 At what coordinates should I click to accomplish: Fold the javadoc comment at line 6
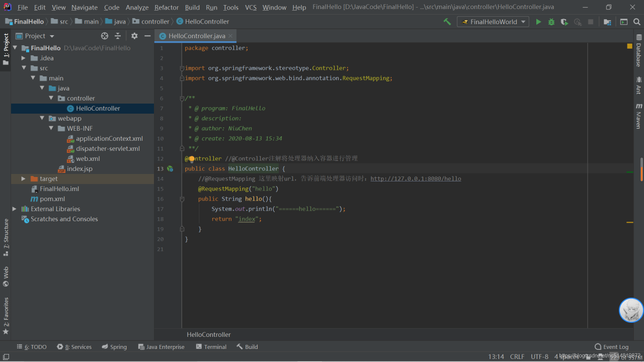coord(182,98)
